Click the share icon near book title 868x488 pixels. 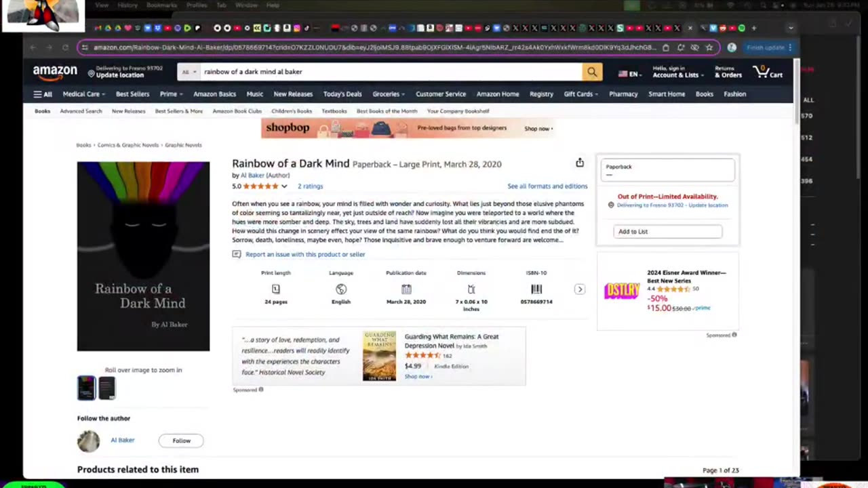coord(580,163)
